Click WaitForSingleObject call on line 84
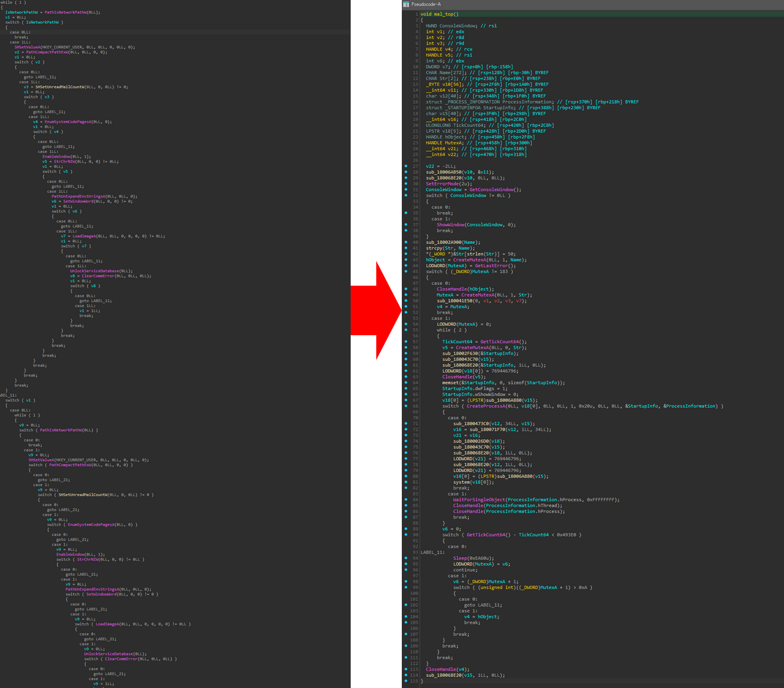The width and height of the screenshot is (784, 688). [x=536, y=500]
